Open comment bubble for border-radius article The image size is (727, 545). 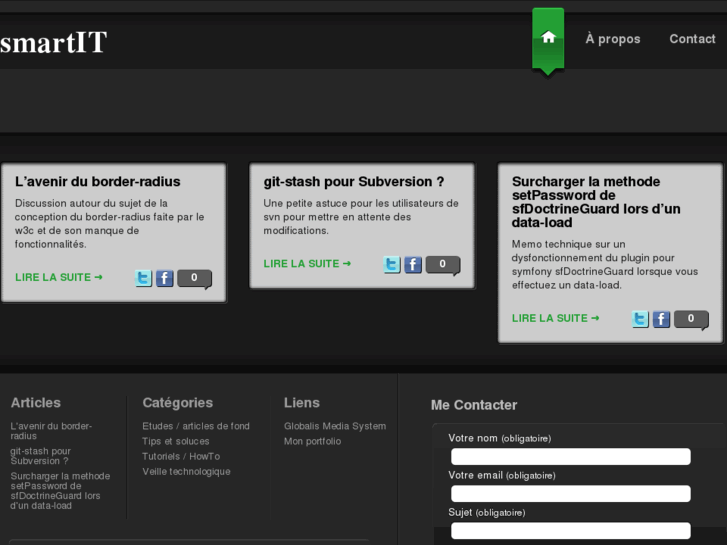pyautogui.click(x=194, y=278)
